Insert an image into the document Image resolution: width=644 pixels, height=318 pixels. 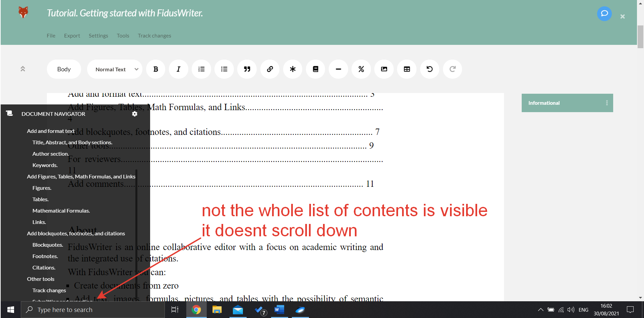[x=384, y=69]
